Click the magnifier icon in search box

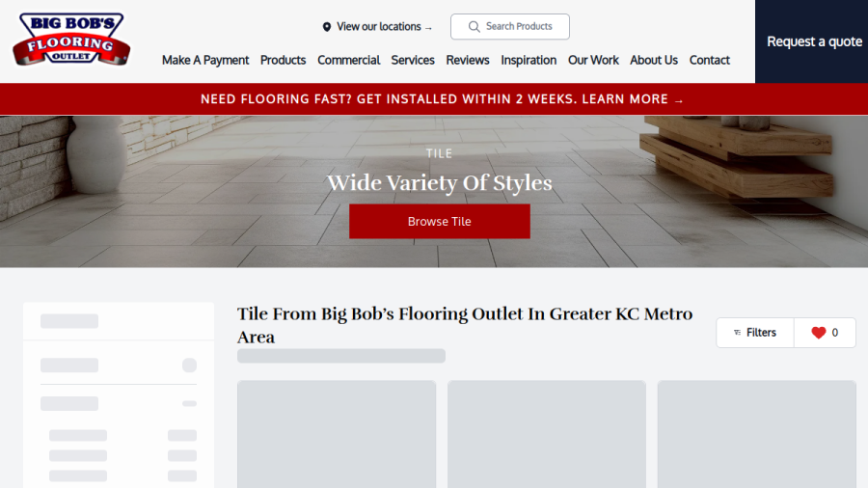(474, 27)
